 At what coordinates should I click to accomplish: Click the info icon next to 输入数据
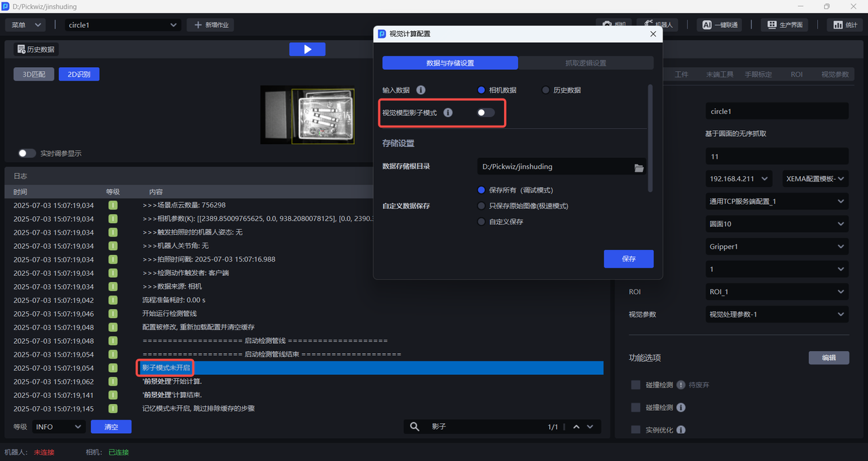420,90
